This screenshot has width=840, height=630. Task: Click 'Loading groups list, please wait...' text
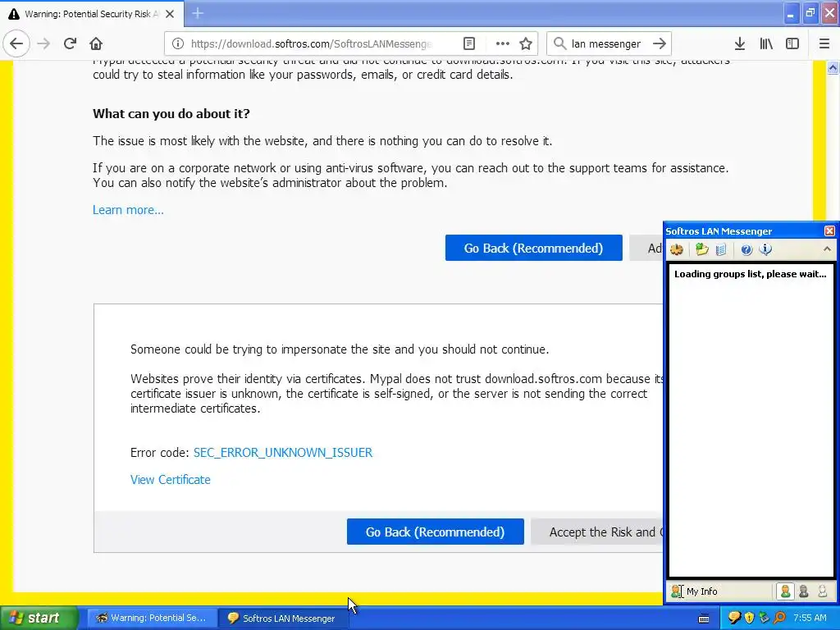[x=750, y=274]
